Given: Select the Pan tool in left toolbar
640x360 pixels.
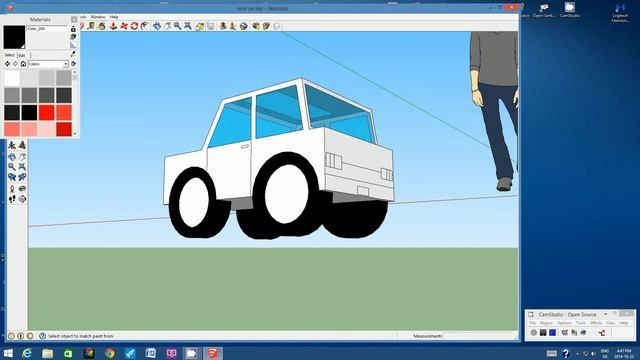Looking at the screenshot, I should 22,157.
